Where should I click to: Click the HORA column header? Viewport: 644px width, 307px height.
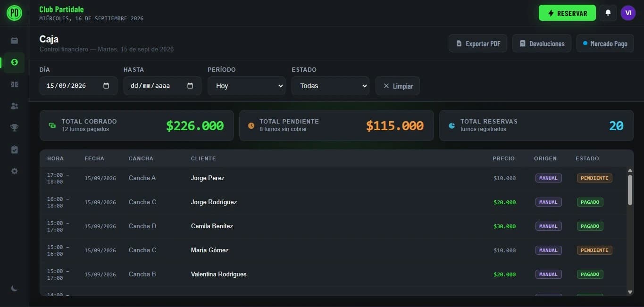tap(55, 158)
